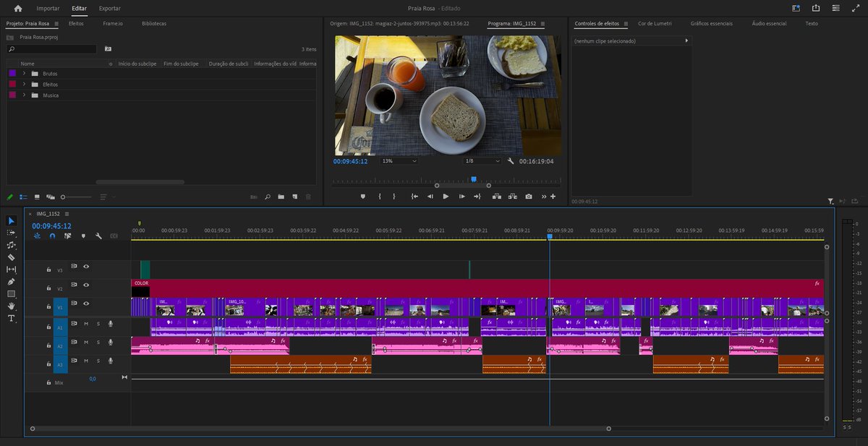
Task: Select the Pen tool
Action: pos(11,282)
